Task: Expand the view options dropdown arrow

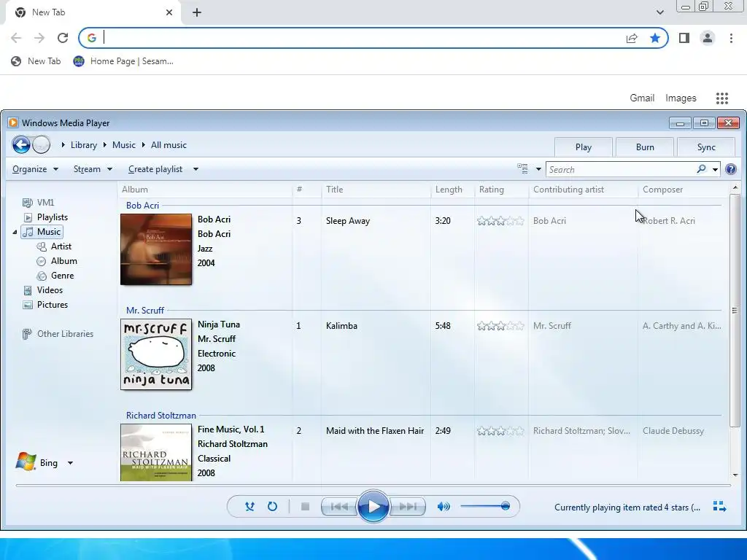Action: [538, 169]
